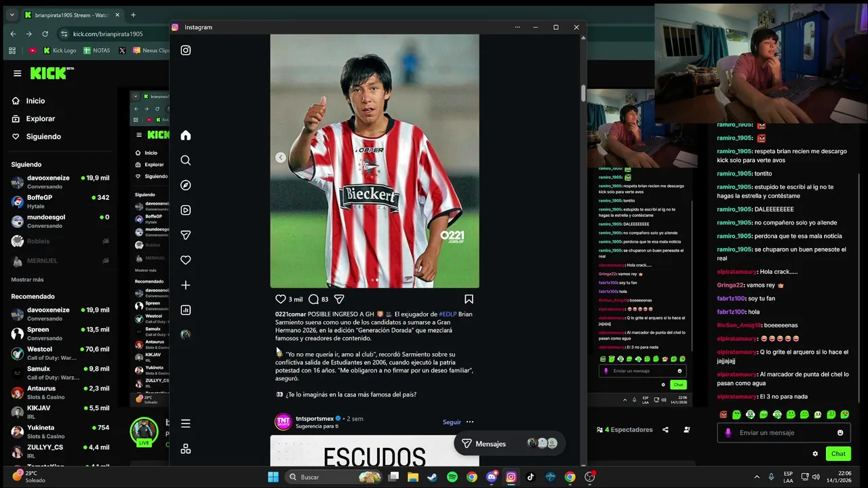
Task: Open Chrome apps grid in the bookmarks bar
Action: click(x=12, y=50)
